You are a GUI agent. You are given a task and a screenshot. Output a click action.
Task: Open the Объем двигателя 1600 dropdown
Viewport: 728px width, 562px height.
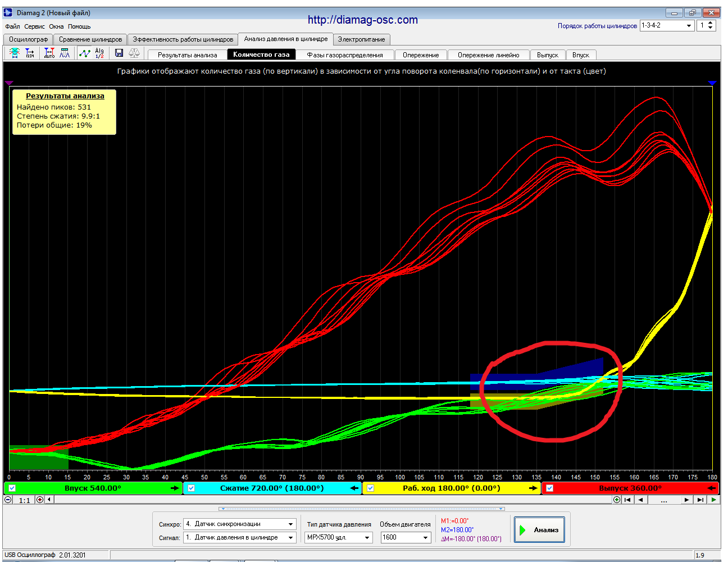point(406,537)
